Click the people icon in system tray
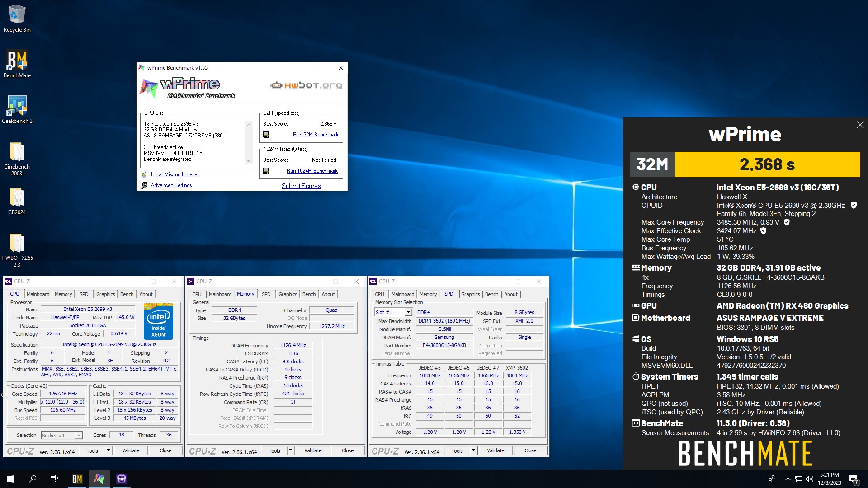Screen dimensions: 868x488 [772, 479]
